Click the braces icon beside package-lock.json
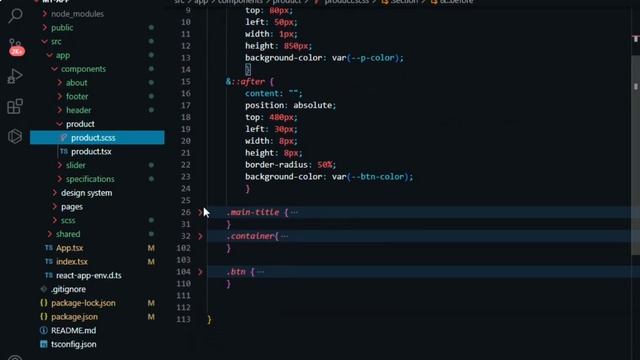The height and width of the screenshot is (360, 640). click(44, 303)
